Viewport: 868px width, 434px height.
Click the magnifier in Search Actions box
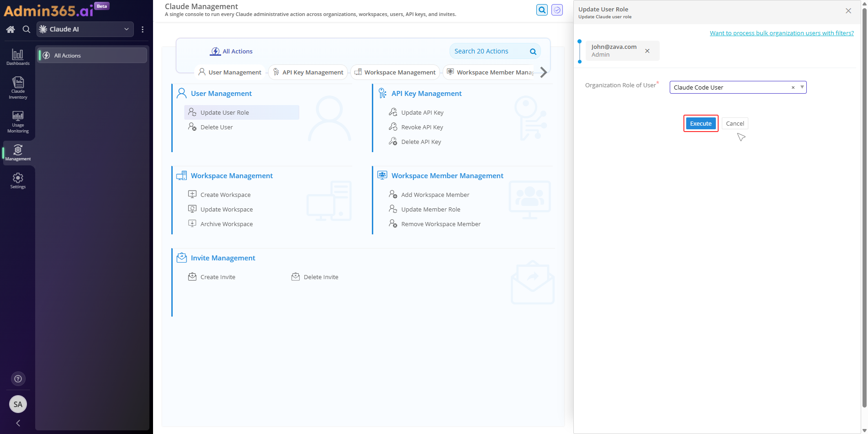533,52
